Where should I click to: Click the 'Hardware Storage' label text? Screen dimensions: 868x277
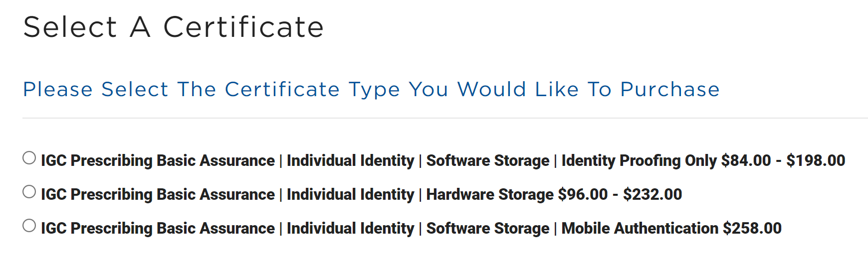(x=490, y=195)
